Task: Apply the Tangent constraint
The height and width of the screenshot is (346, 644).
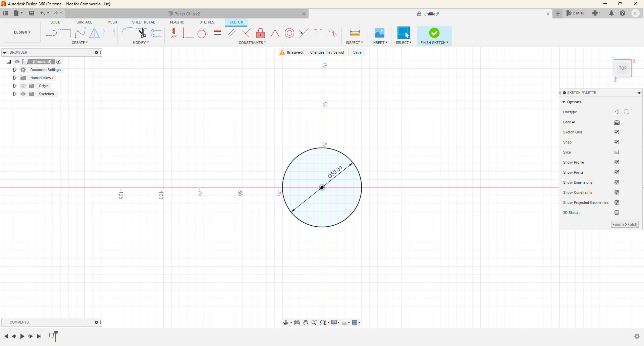Action: [x=203, y=33]
